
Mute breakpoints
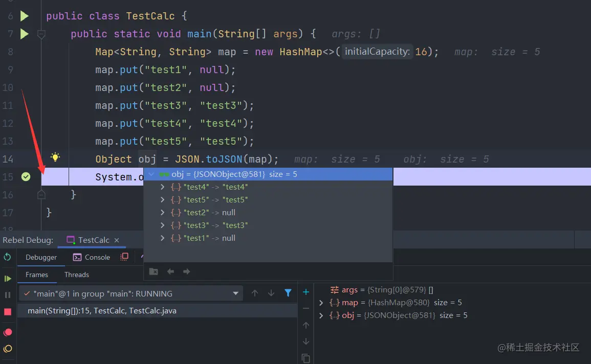[8, 349]
